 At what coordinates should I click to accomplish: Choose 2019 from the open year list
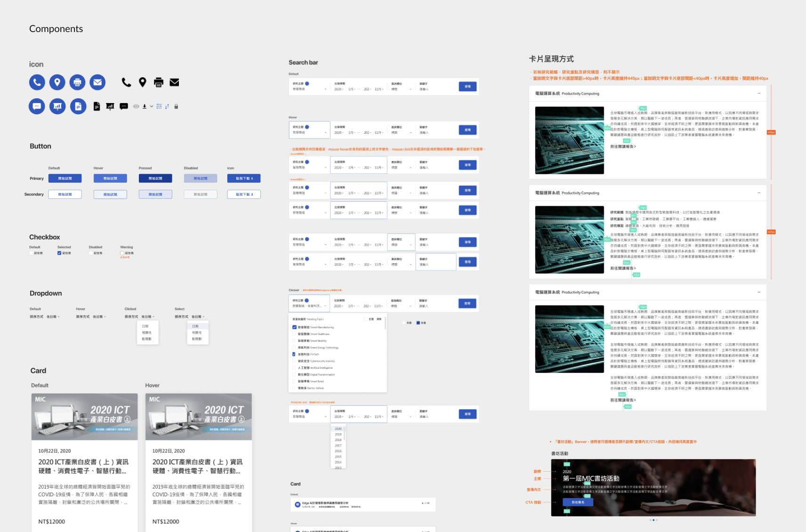coord(338,435)
